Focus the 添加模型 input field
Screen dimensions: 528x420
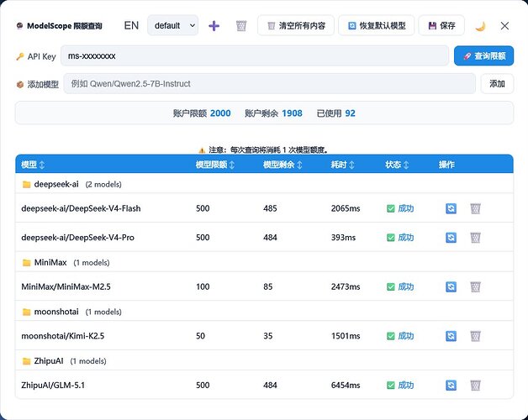pyautogui.click(x=269, y=83)
